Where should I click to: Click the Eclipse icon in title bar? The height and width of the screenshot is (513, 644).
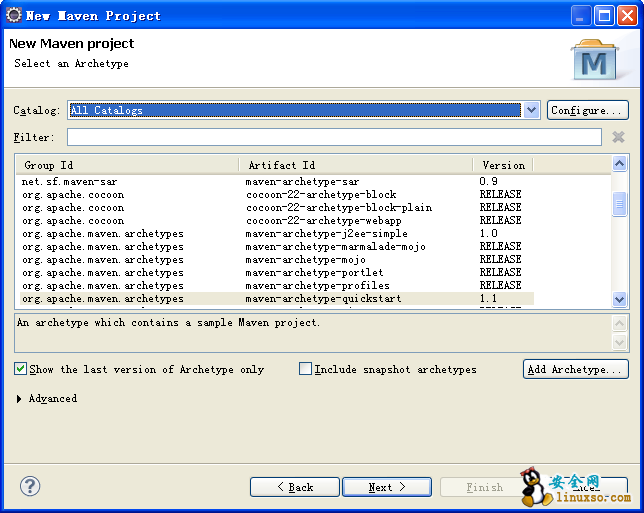13,15
